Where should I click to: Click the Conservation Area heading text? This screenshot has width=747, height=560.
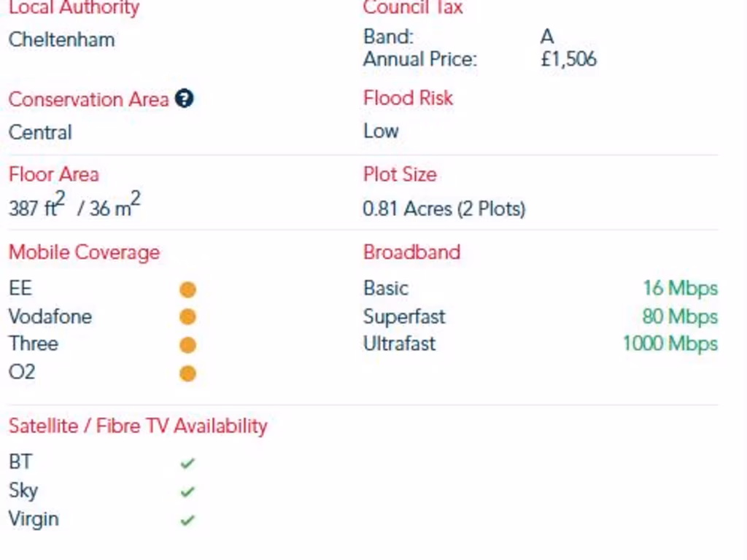(88, 100)
